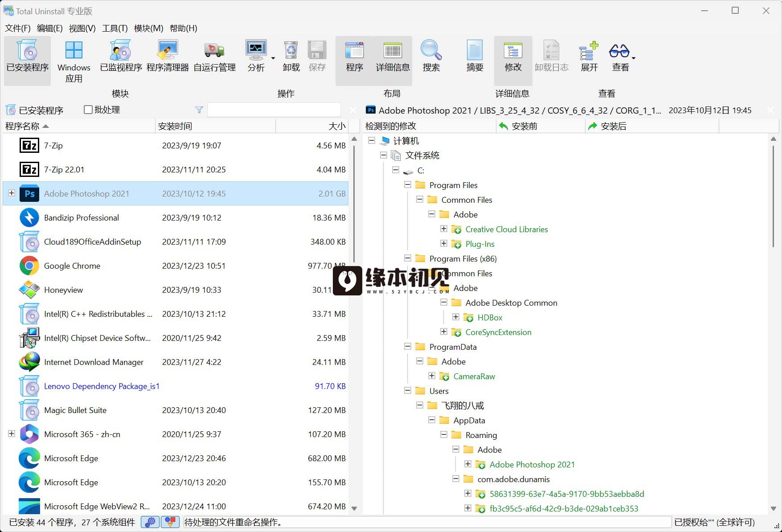Select the Intel(R) Chipset Device Software row

[x=176, y=338]
